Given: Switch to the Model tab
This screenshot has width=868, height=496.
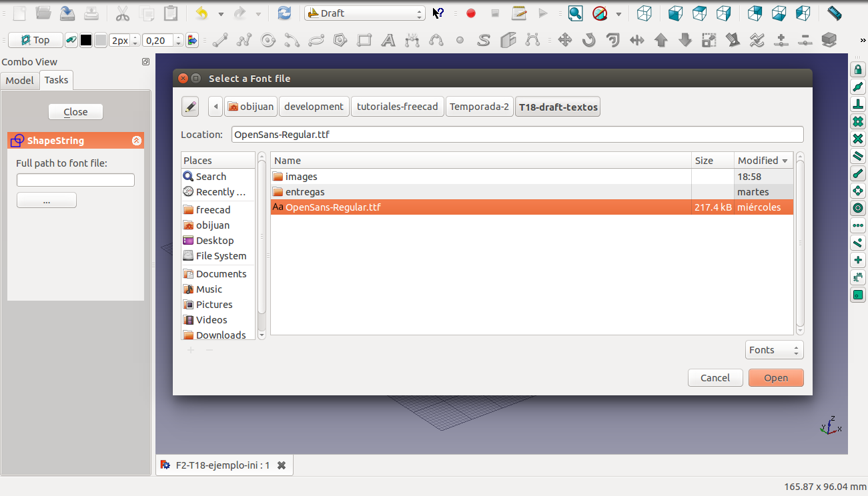Looking at the screenshot, I should (19, 80).
